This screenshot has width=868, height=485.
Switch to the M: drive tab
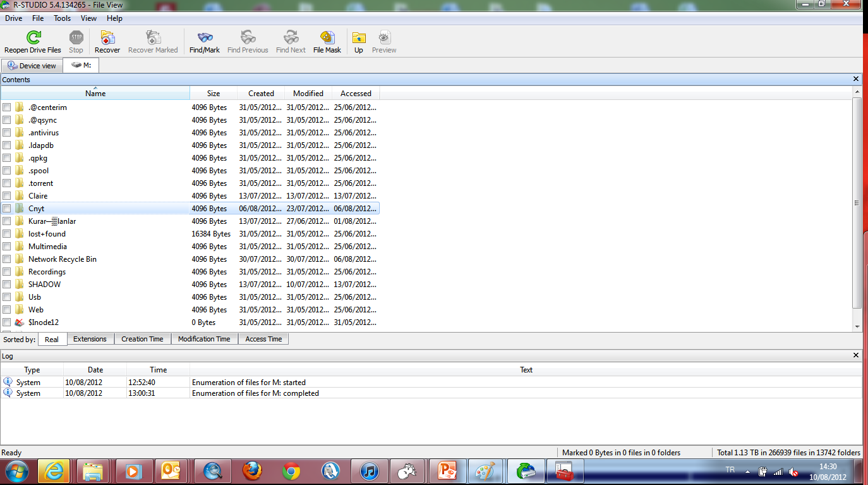click(x=81, y=65)
